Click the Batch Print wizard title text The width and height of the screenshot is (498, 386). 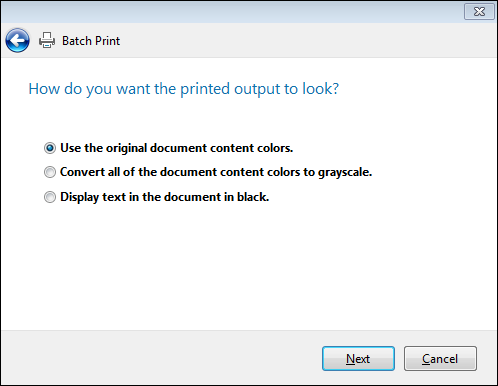91,41
